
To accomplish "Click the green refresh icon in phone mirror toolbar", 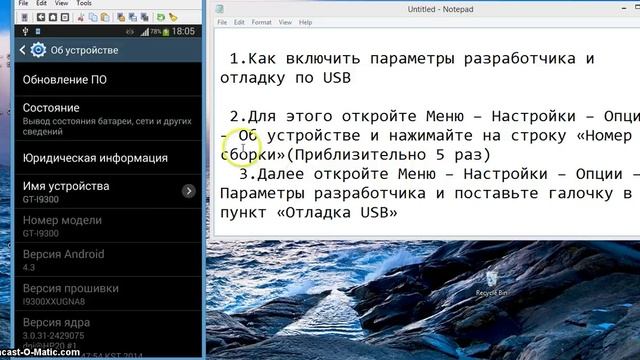I will pos(161,17).
